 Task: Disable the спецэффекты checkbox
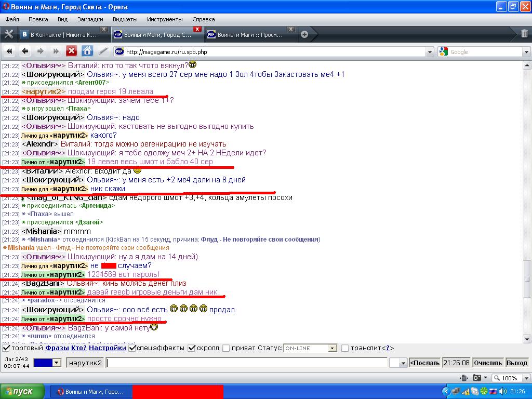(x=132, y=348)
